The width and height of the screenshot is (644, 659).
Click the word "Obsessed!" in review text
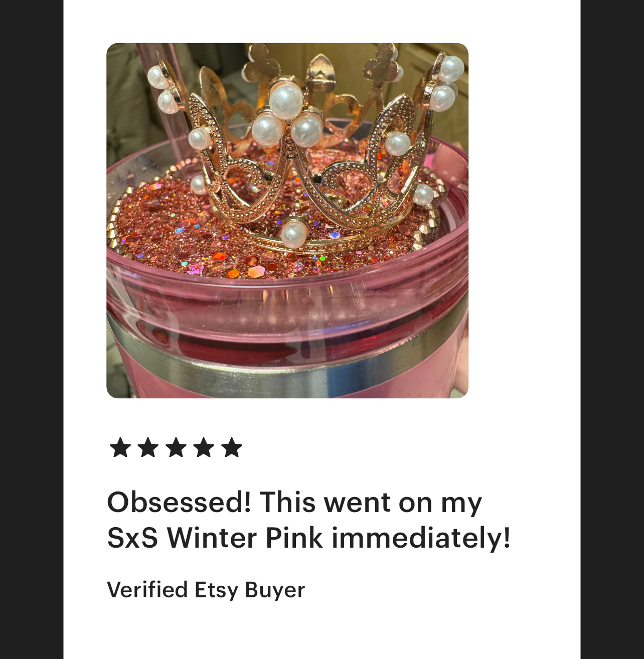(179, 502)
